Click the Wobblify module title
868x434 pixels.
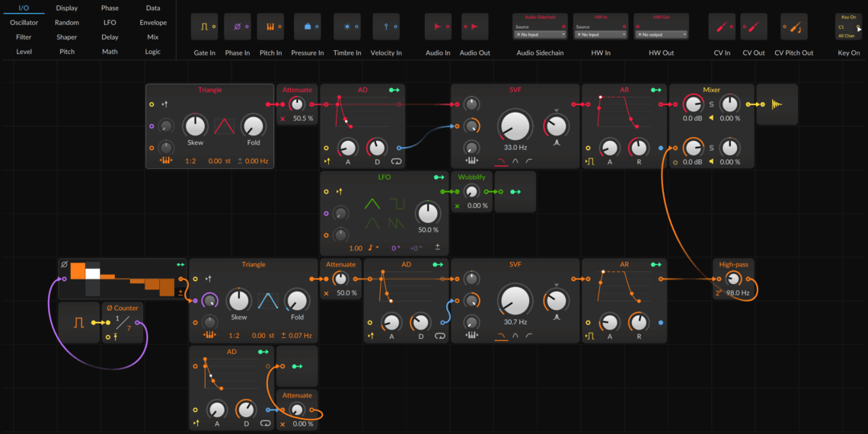(x=471, y=177)
